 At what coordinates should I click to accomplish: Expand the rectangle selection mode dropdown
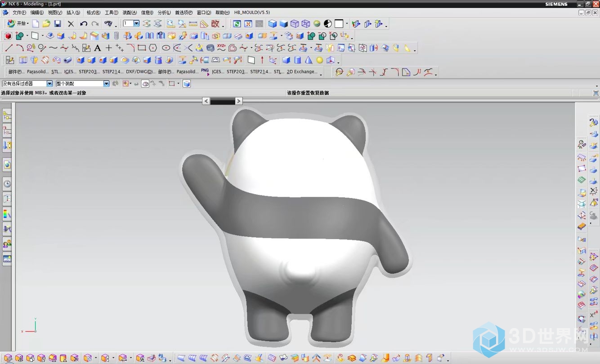(178, 84)
